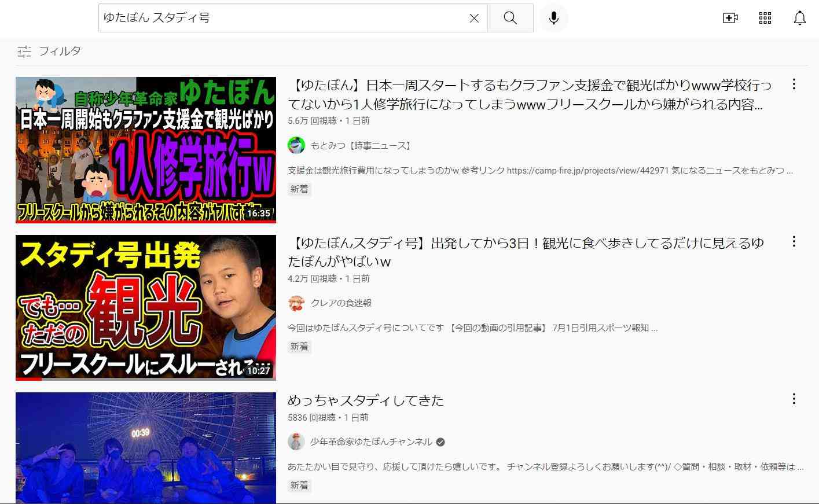Open notifications bell icon
819x504 pixels.
coord(800,18)
